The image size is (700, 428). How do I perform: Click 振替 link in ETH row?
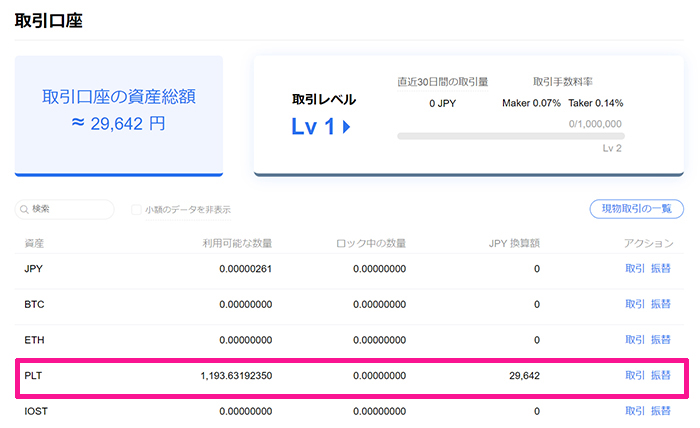pyautogui.click(x=661, y=340)
